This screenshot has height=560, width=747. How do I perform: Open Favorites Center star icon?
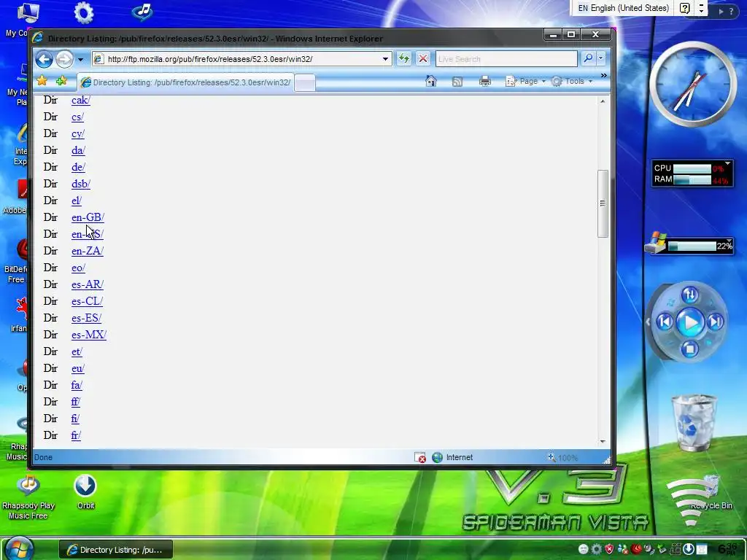pos(42,81)
